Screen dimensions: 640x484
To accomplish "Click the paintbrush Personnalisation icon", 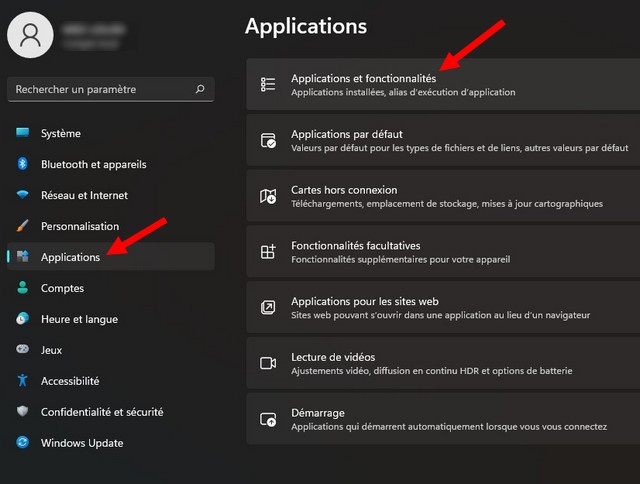I will click(22, 226).
